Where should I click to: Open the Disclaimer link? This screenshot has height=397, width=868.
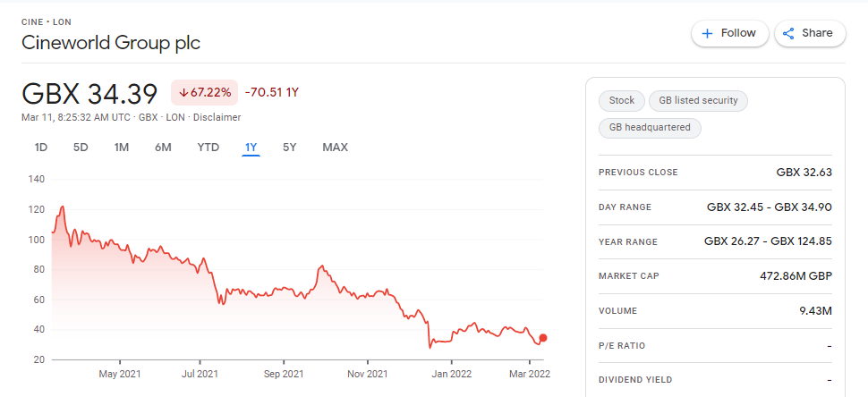click(217, 117)
